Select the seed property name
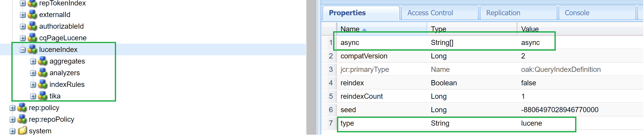 348,110
